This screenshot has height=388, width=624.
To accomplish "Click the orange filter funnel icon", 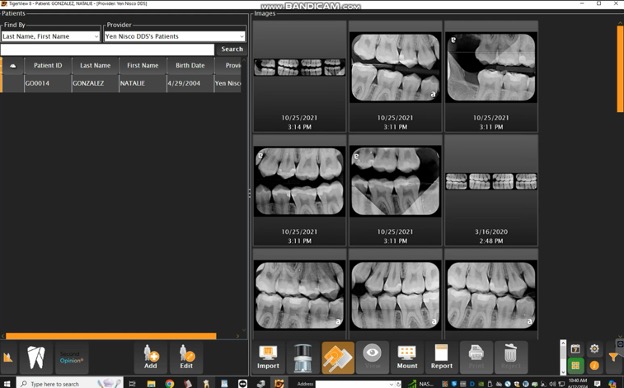I will pyautogui.click(x=613, y=357).
